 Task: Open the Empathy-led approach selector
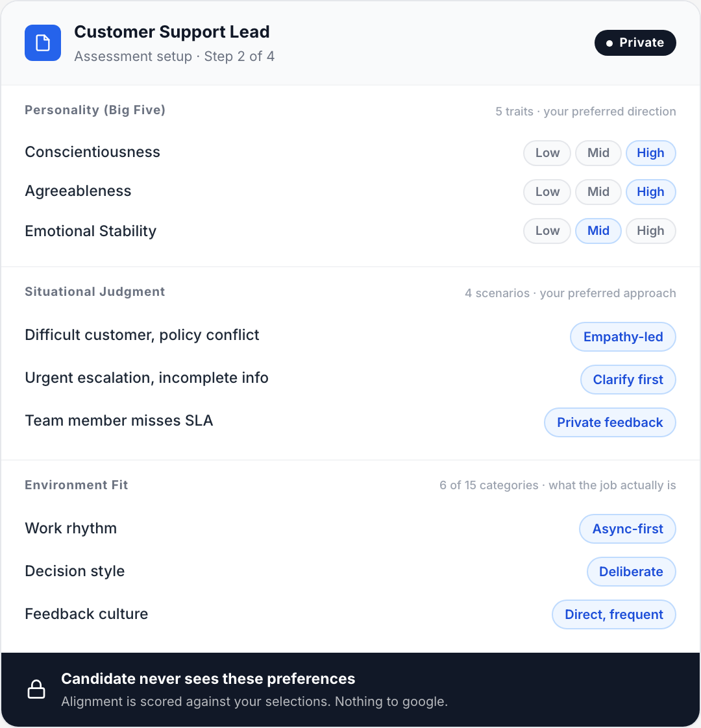pos(622,336)
